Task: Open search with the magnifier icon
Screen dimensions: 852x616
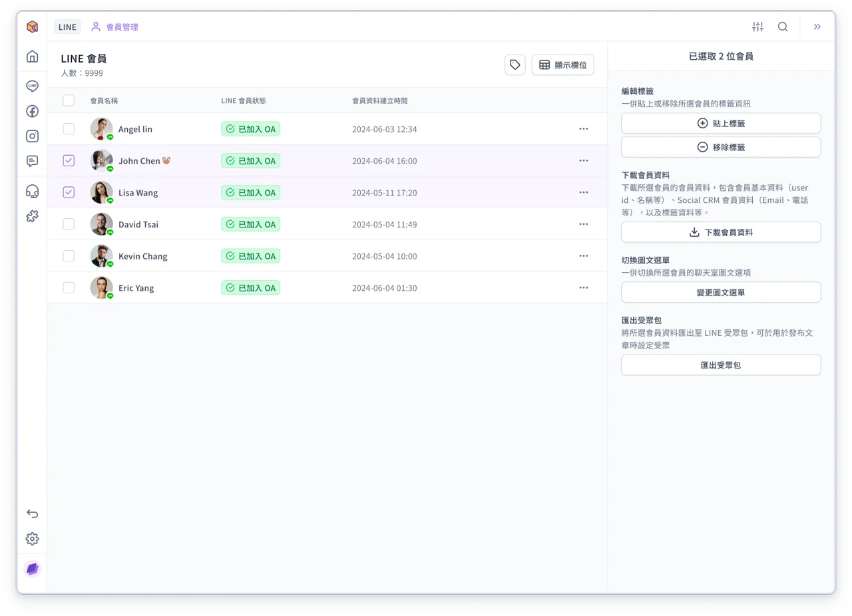Action: [783, 27]
